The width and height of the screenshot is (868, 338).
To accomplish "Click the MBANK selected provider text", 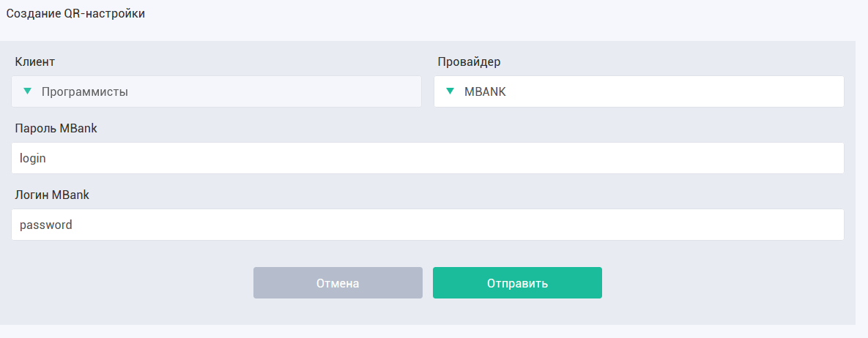I will (x=485, y=92).
